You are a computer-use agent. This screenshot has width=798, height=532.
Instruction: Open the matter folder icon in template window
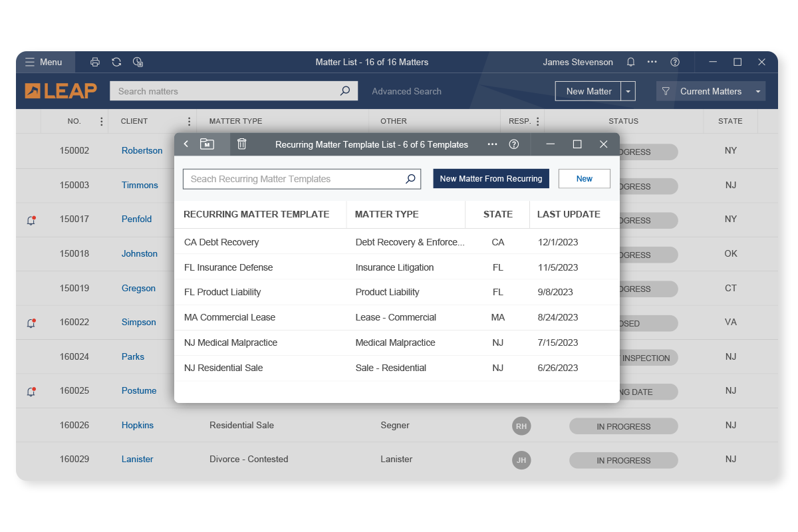pyautogui.click(x=206, y=144)
